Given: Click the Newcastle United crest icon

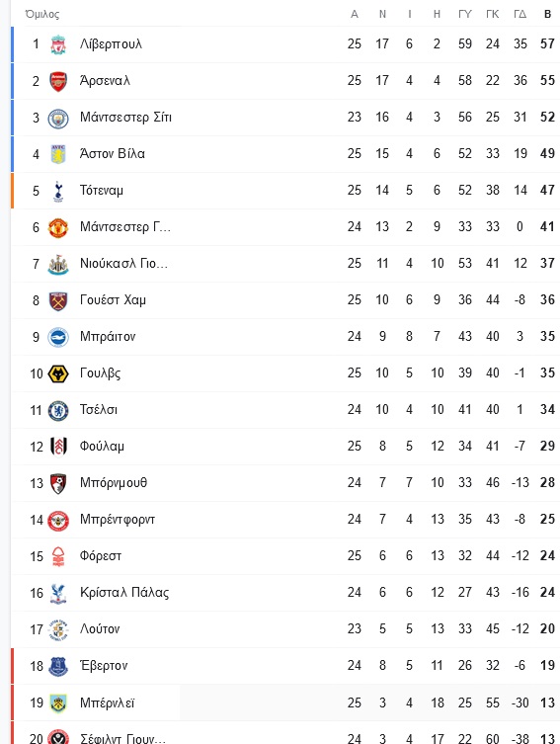Looking at the screenshot, I should coord(58,264).
